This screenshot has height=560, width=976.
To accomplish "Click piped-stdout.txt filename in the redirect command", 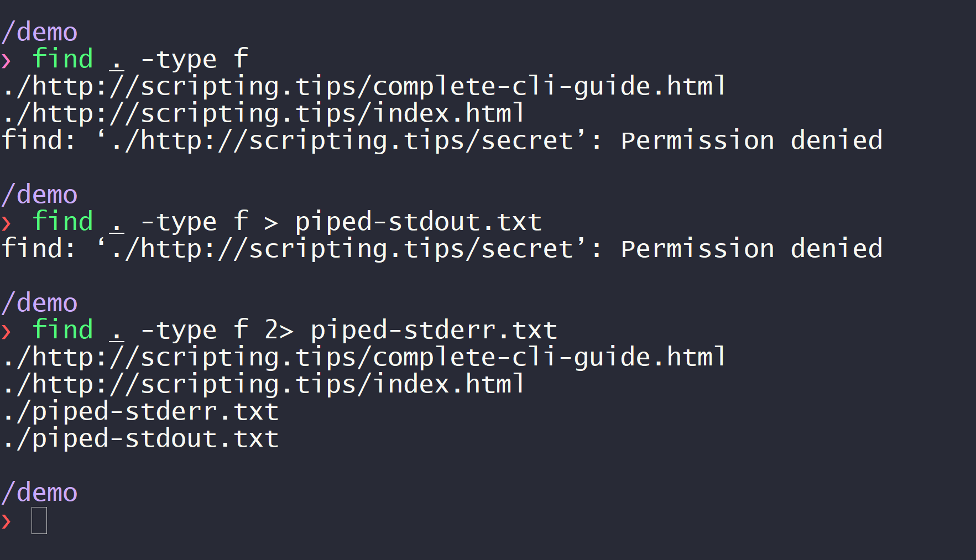I will (x=418, y=222).
